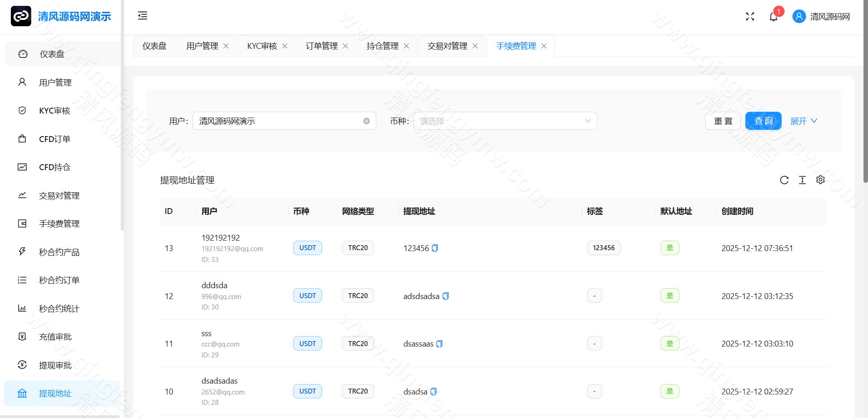Clear the 用户 field with its clear icon
Screen dimensions: 868x418
[366, 121]
